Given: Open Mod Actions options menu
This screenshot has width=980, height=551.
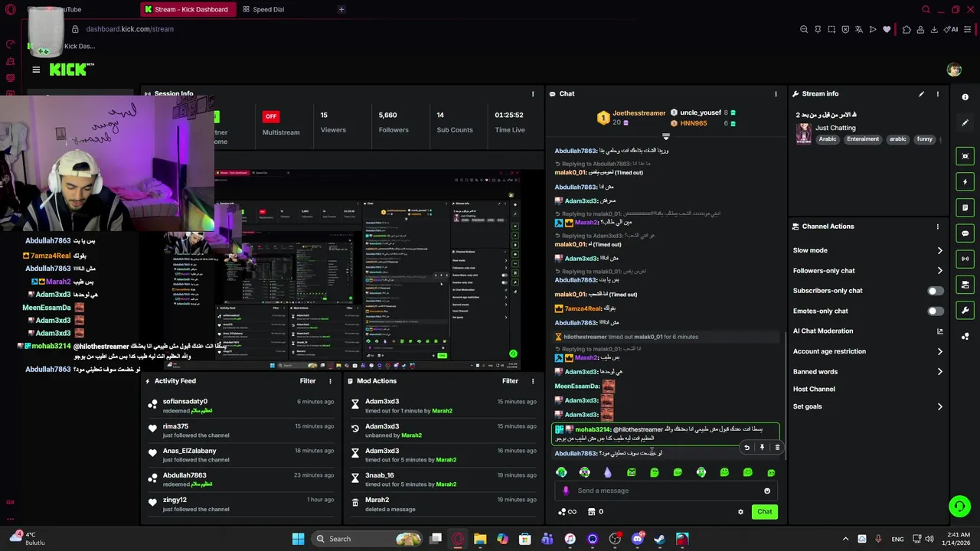Looking at the screenshot, I should pyautogui.click(x=534, y=381).
